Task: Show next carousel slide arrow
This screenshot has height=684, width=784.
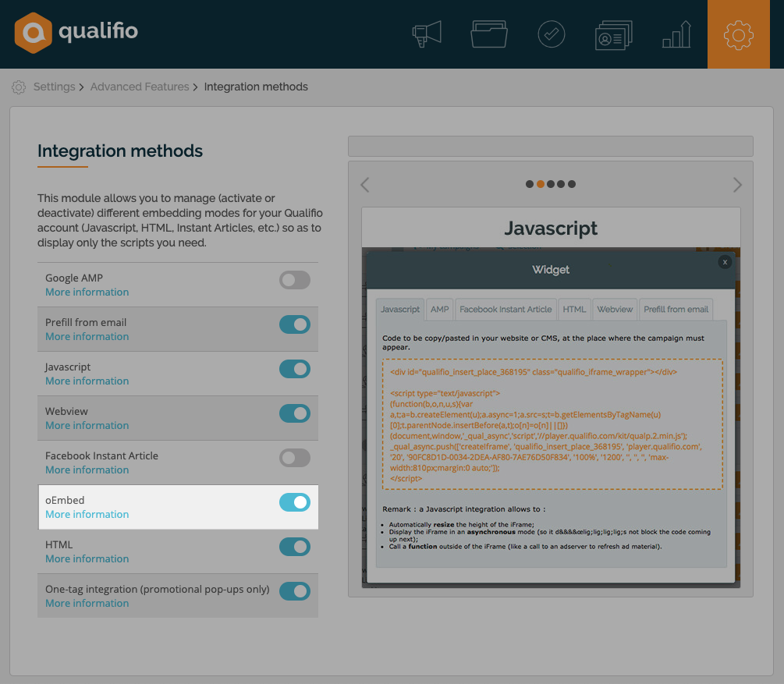Action: [x=737, y=185]
